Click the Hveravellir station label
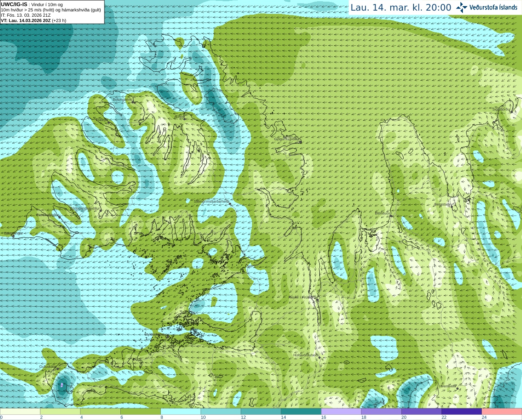 point(447,386)
